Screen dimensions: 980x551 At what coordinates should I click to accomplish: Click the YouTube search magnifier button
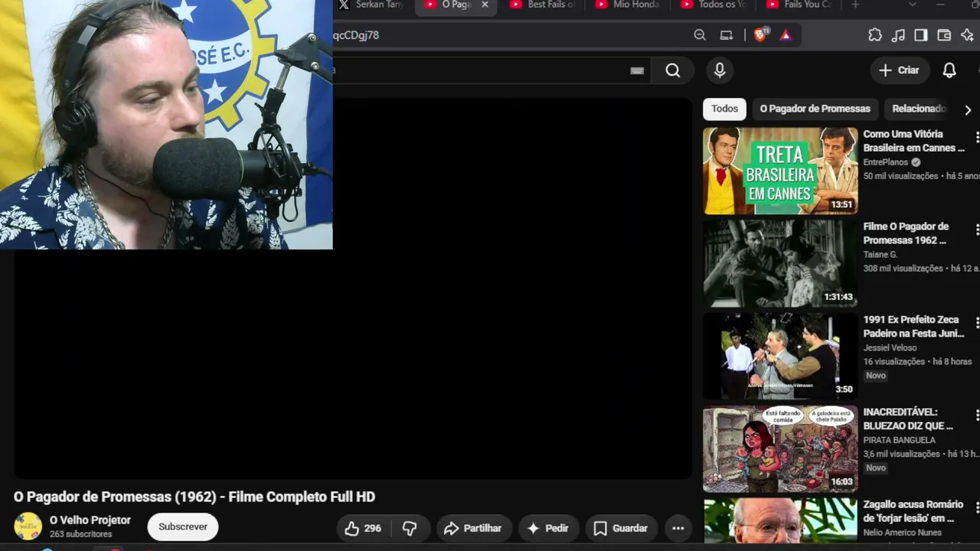672,70
